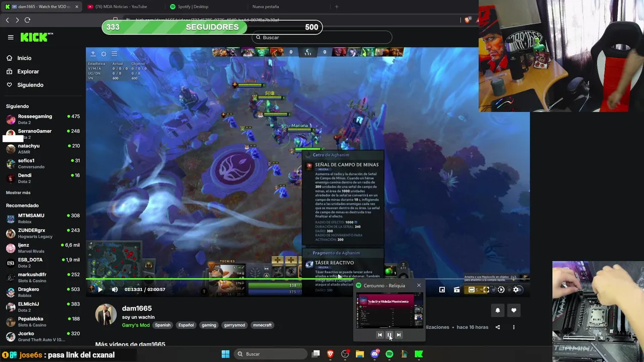Go back in the browser
Screen dimensions: 644x362
coord(7,20)
